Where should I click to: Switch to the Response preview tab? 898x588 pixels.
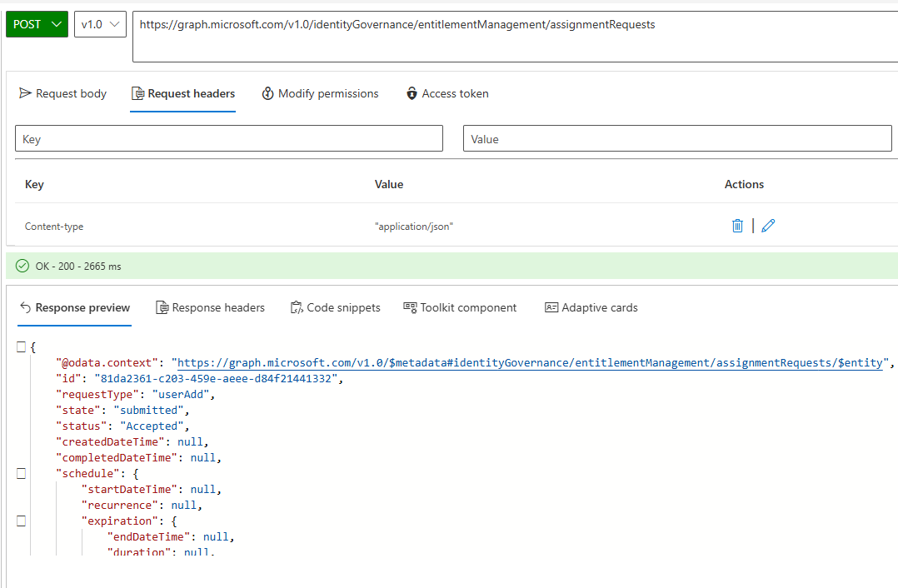74,307
